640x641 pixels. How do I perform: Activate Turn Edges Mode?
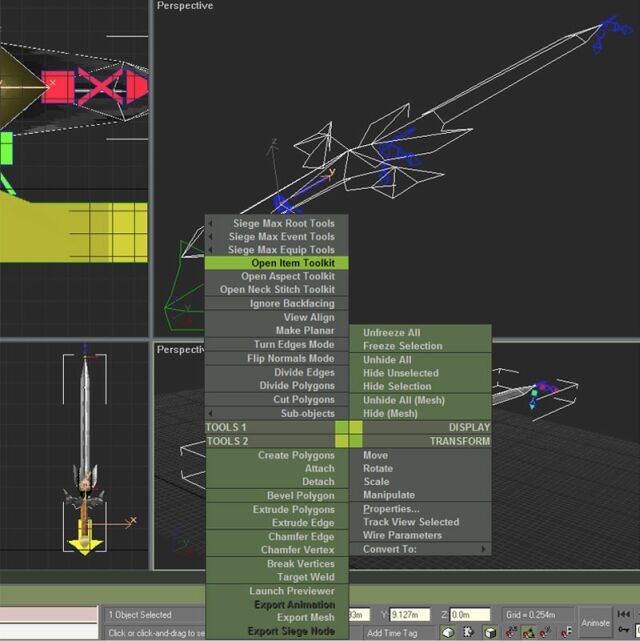[x=277, y=344]
